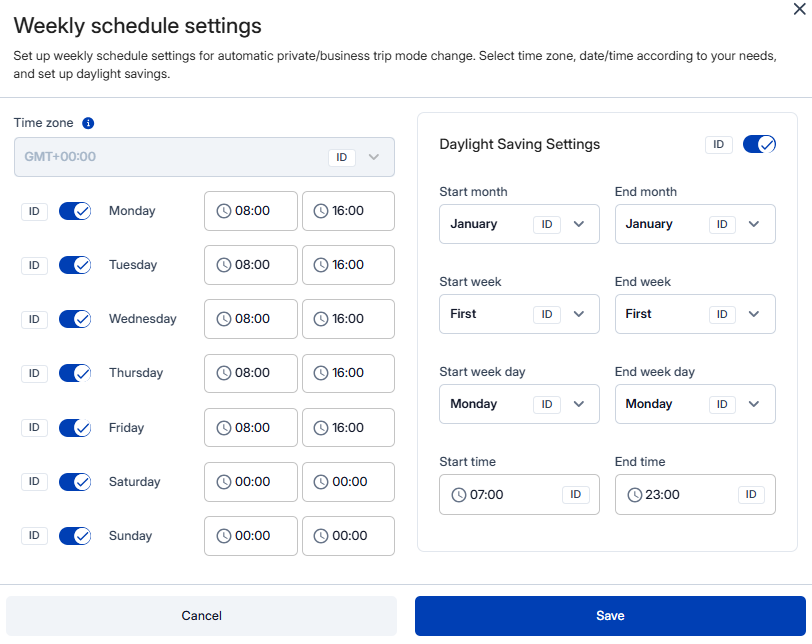This screenshot has height=644, width=812.
Task: Turn off the Wednesday schedule toggle
Action: click(75, 319)
